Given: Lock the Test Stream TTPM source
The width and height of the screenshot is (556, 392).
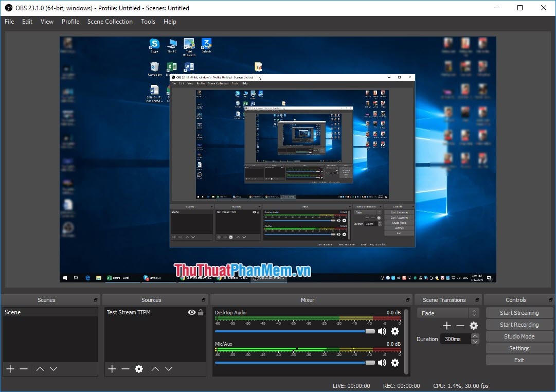Looking at the screenshot, I should [200, 312].
